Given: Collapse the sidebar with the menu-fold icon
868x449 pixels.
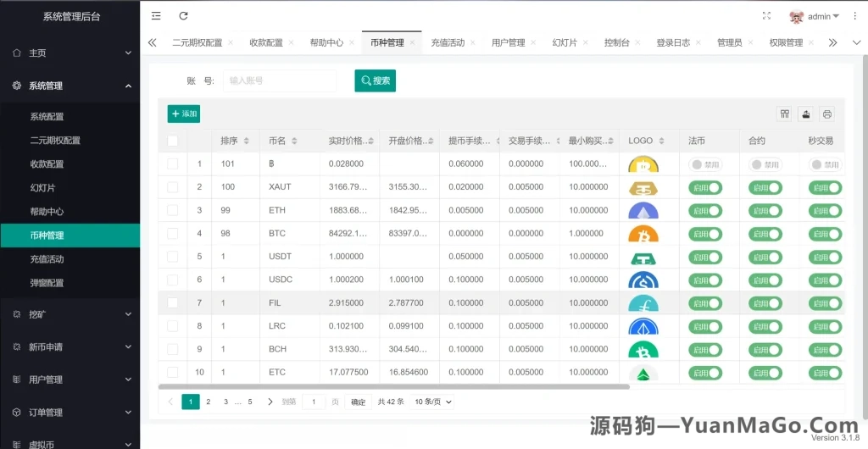Looking at the screenshot, I should click(x=156, y=16).
